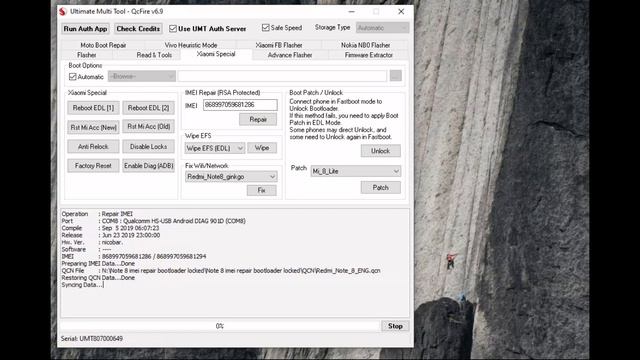Click Patch button
This screenshot has width=640, height=360.
click(380, 188)
